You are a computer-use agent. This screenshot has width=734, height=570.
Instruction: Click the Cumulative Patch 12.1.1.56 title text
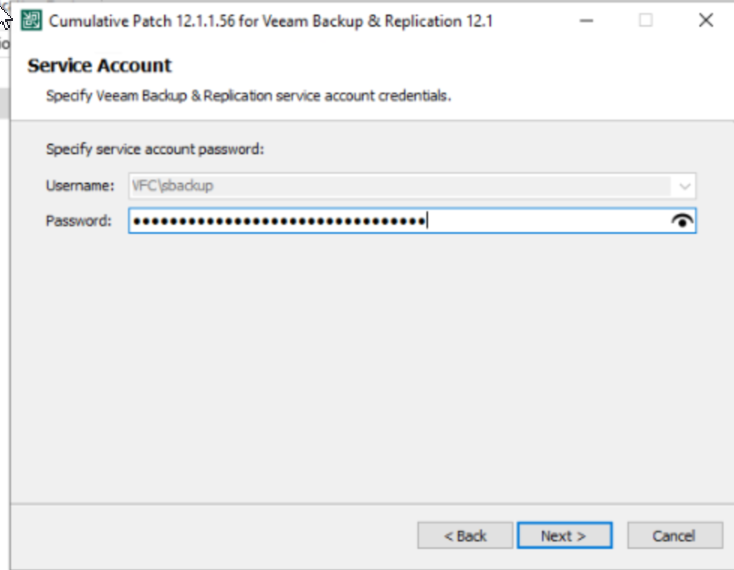[x=271, y=22]
